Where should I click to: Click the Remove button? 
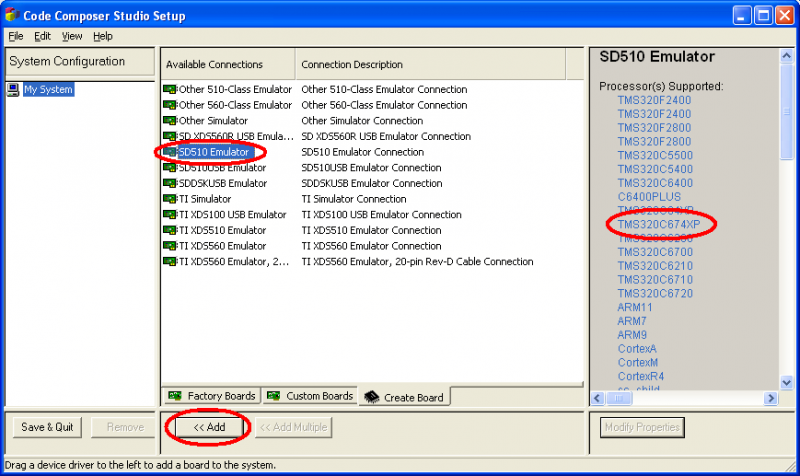coord(125,427)
